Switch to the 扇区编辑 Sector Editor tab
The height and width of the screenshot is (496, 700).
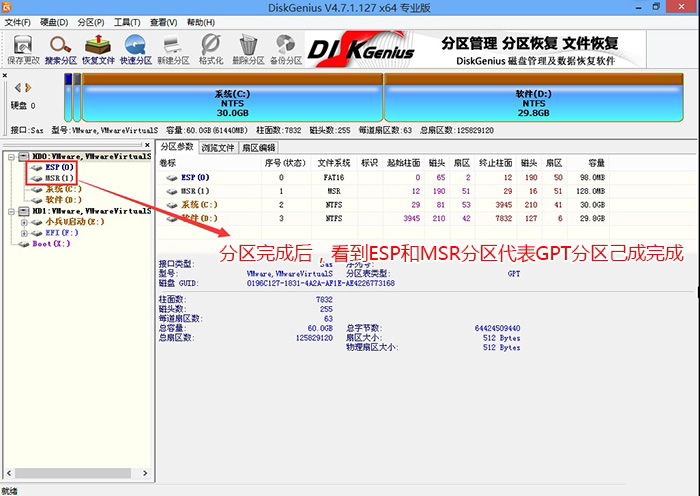pos(258,147)
